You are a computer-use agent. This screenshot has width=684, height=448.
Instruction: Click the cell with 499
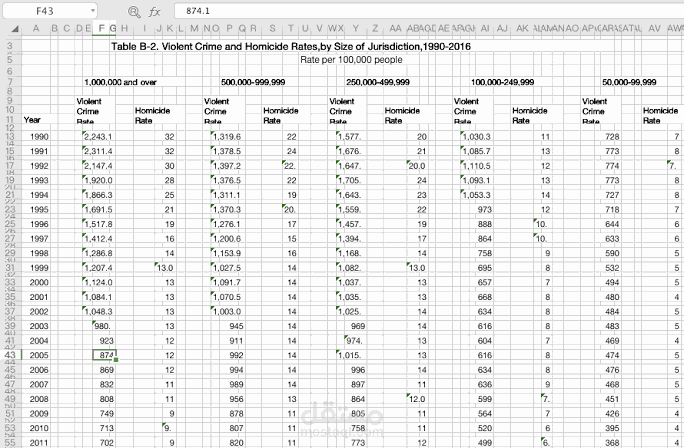[x=485, y=442]
